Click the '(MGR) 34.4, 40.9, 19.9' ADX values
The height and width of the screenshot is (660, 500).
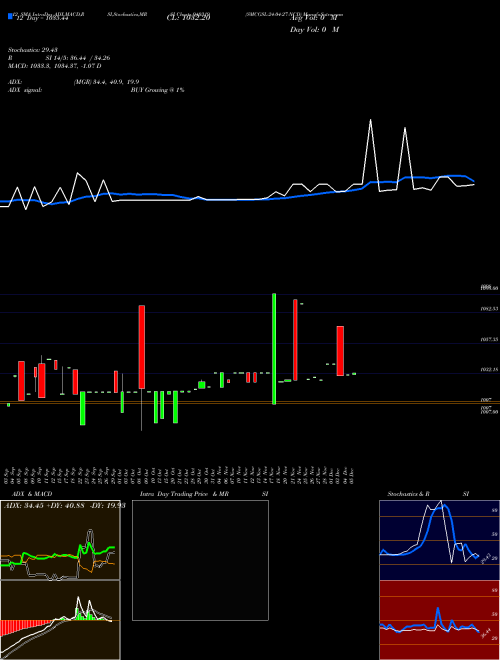(x=106, y=82)
